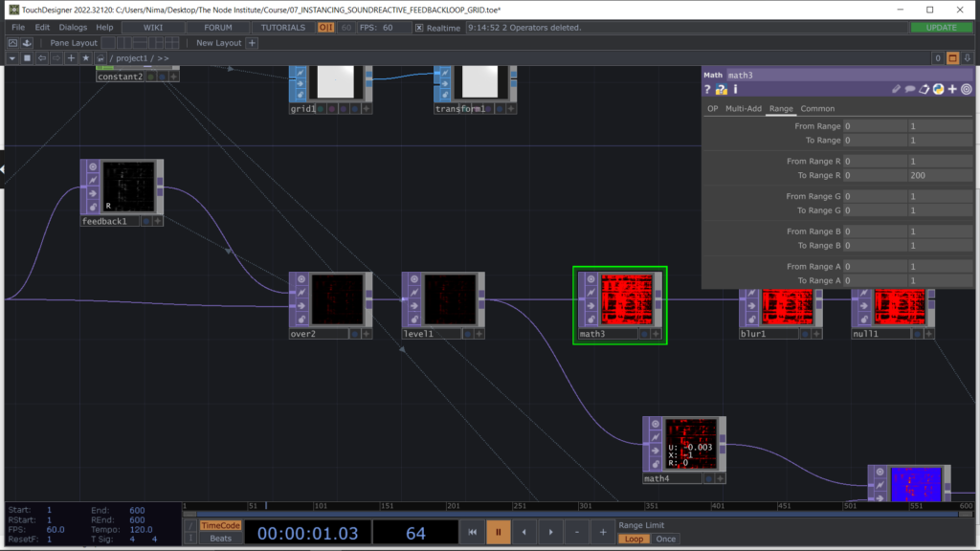Open the Edit menu

(x=42, y=28)
